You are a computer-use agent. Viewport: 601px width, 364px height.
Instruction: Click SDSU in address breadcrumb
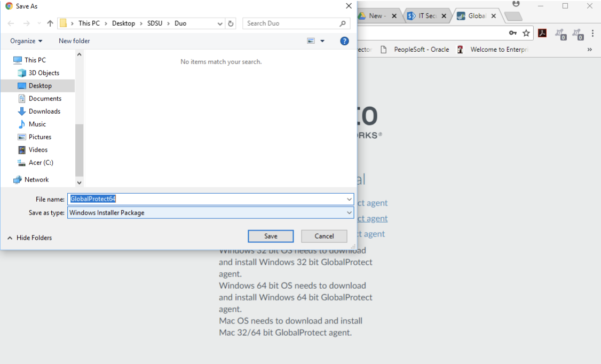click(x=155, y=23)
